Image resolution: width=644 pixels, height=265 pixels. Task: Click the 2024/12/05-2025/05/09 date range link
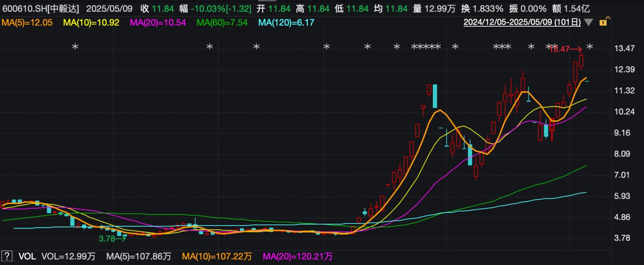pos(522,22)
